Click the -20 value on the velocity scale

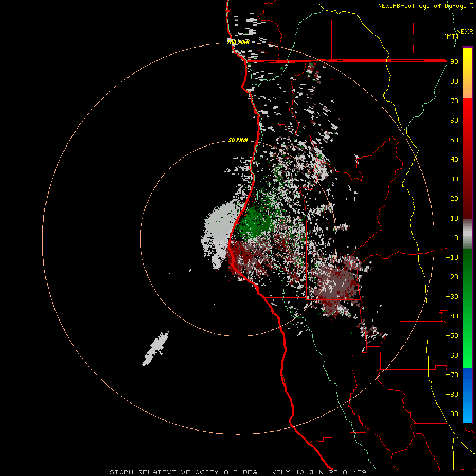tap(452, 277)
